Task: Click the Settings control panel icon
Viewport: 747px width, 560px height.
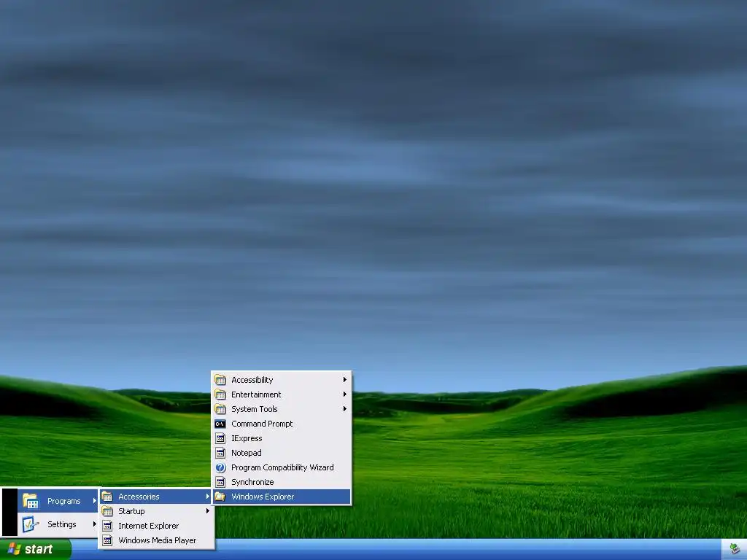Action: pos(31,524)
